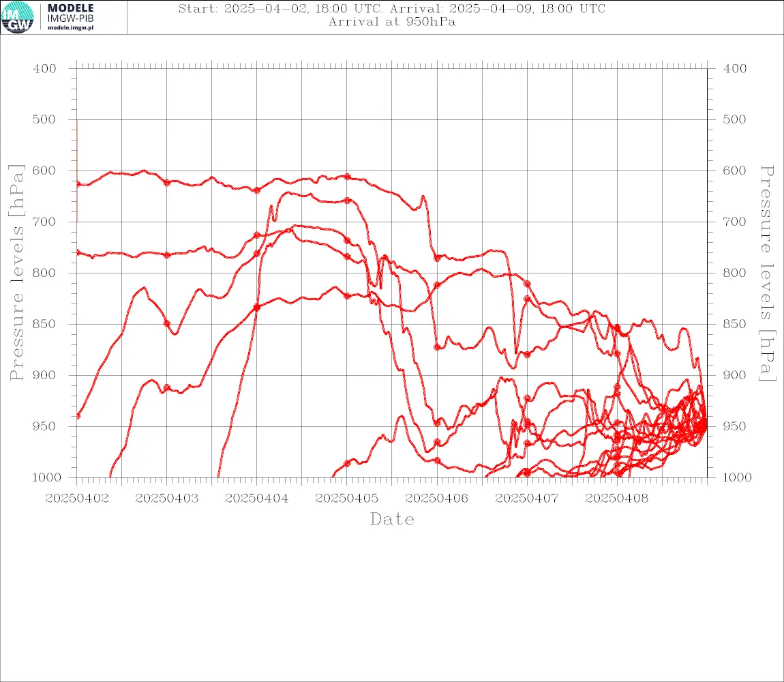Click trajectory marker near 835 hPa on 20250404
784x682 pixels.
tap(257, 307)
